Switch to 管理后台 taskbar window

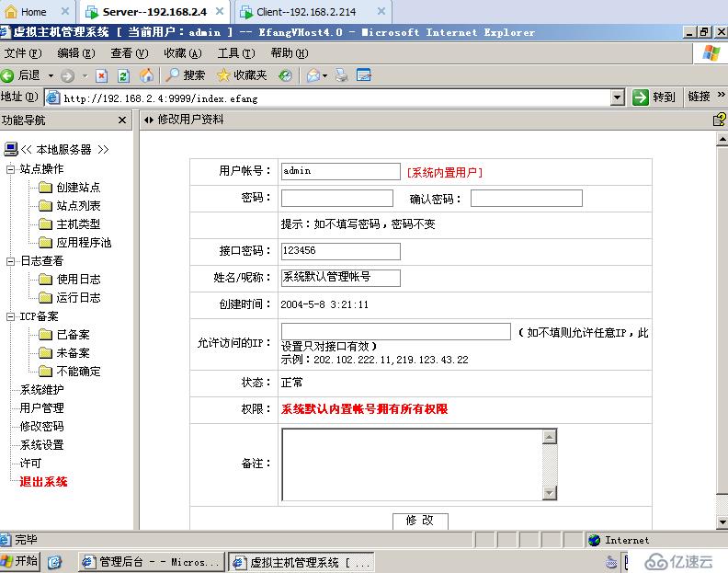pos(151,562)
